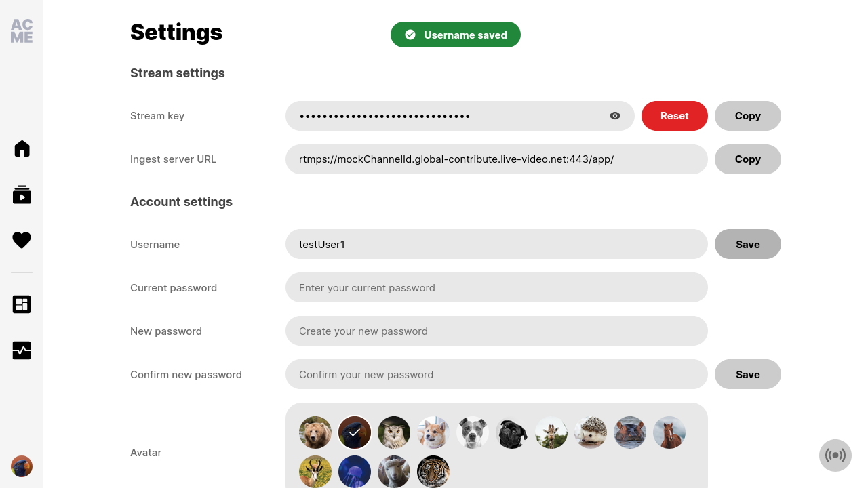This screenshot has height=488, width=868.
Task: Save the username
Action: pyautogui.click(x=748, y=244)
